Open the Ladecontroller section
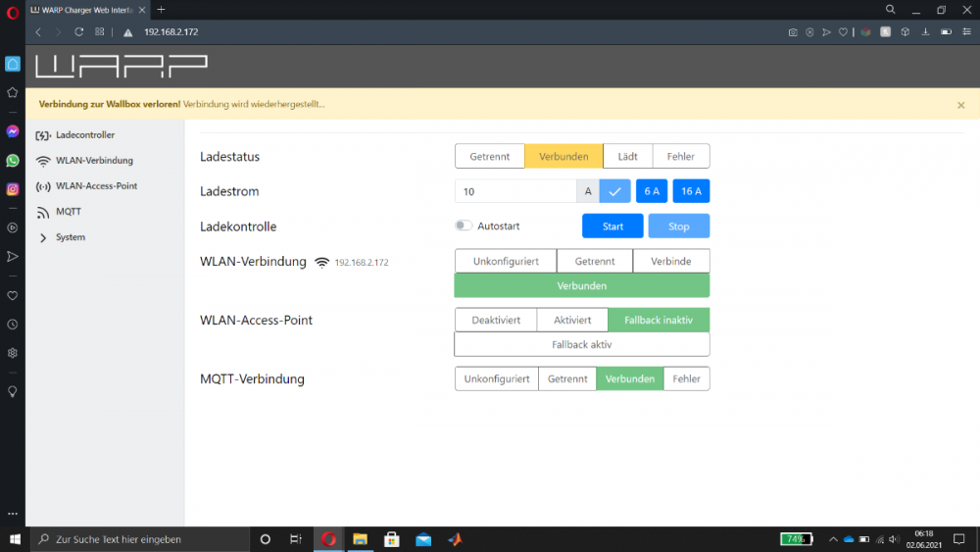 [84, 135]
